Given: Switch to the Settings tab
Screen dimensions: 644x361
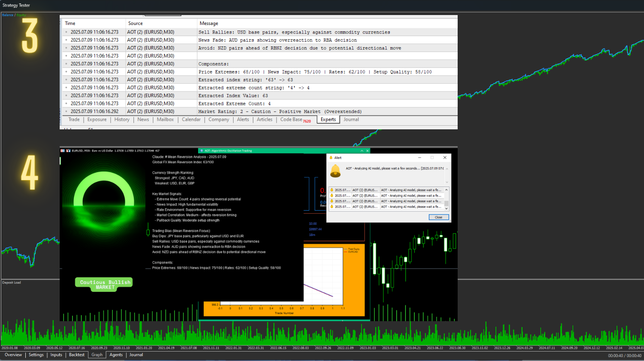Looking at the screenshot, I should tap(36, 355).
